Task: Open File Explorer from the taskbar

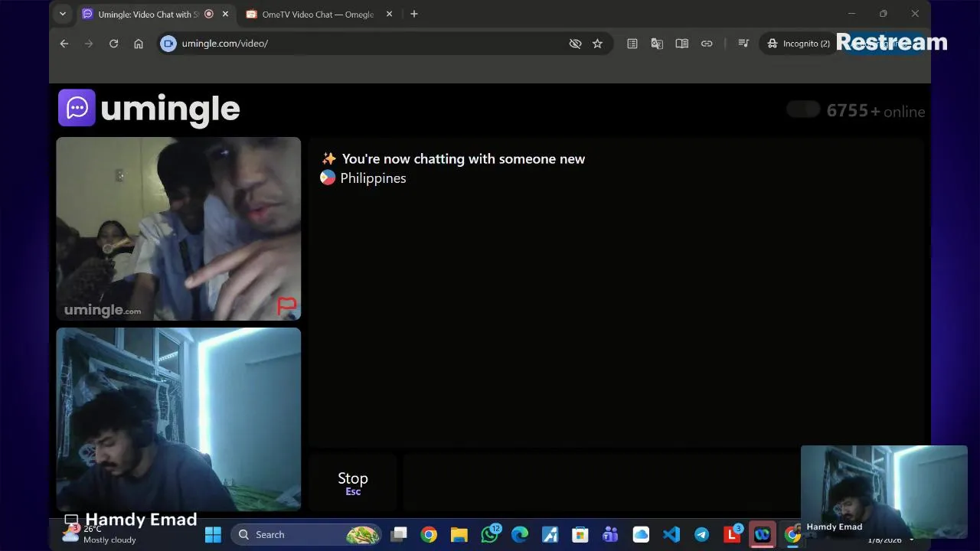Action: (x=459, y=534)
